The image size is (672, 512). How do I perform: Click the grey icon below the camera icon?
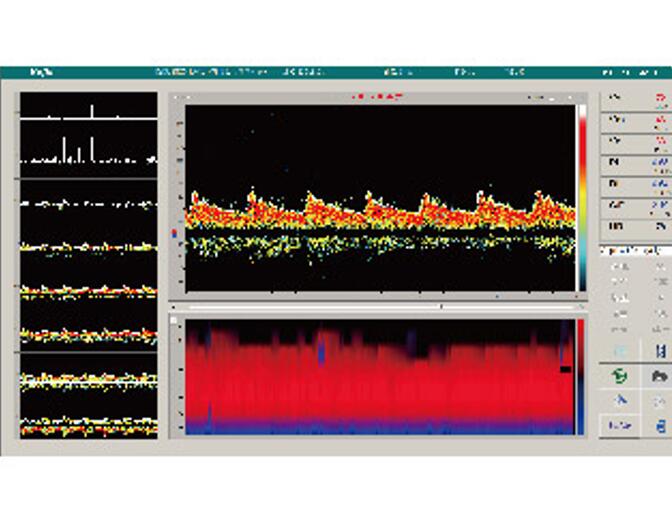[x=660, y=401]
